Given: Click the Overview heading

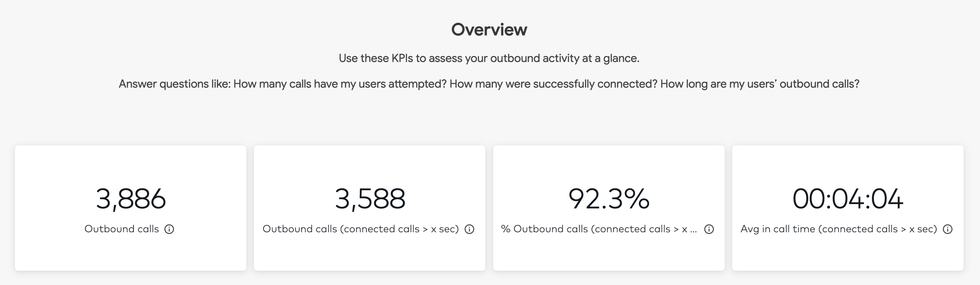Looking at the screenshot, I should [489, 30].
